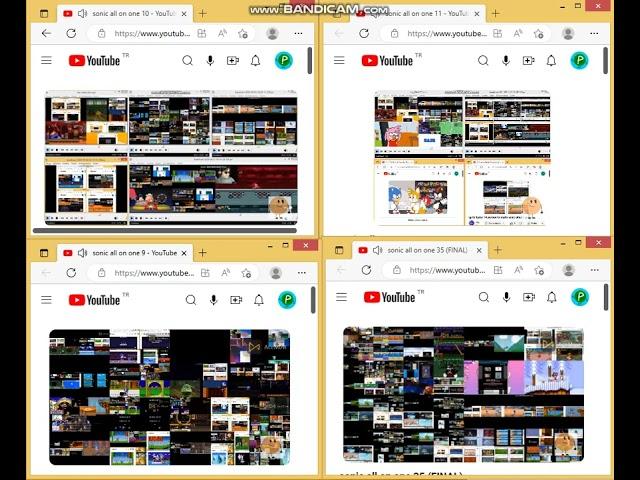Click Create video icon in sonic all on one 11 window

point(528,61)
